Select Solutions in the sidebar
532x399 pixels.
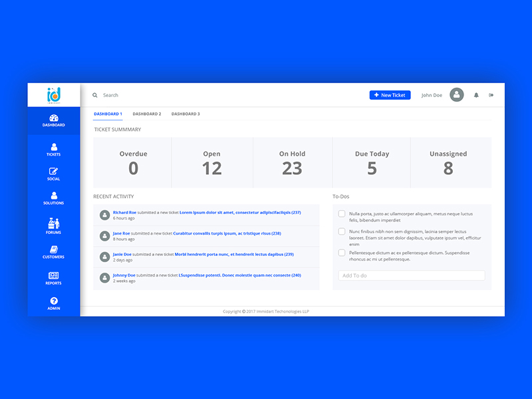click(x=54, y=196)
